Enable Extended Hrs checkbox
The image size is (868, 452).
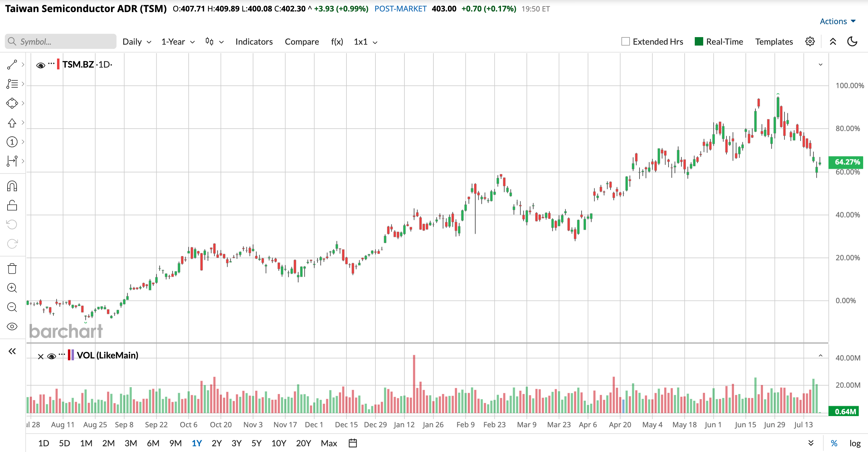tap(625, 41)
